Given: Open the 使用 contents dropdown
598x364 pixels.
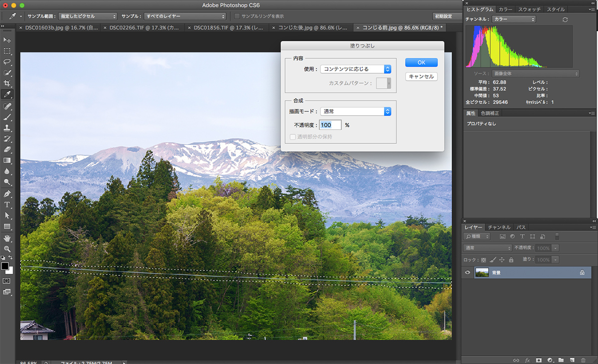Looking at the screenshot, I should point(355,69).
